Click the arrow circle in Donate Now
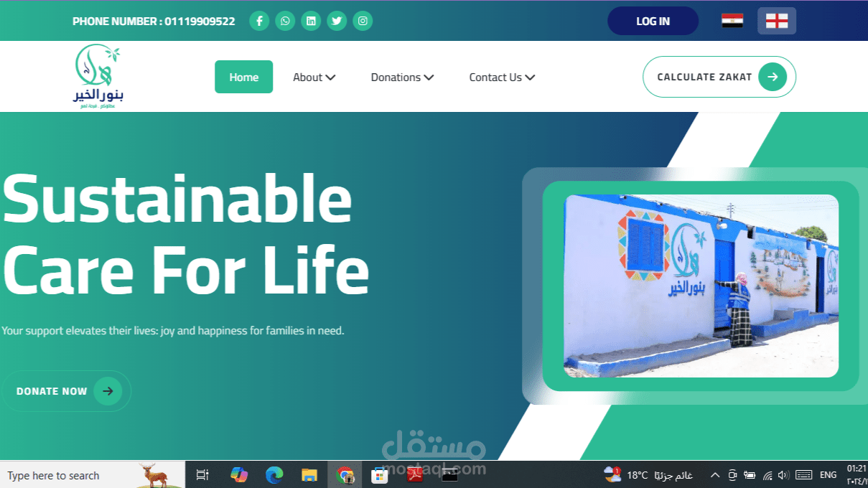The height and width of the screenshot is (488, 868). [x=108, y=391]
